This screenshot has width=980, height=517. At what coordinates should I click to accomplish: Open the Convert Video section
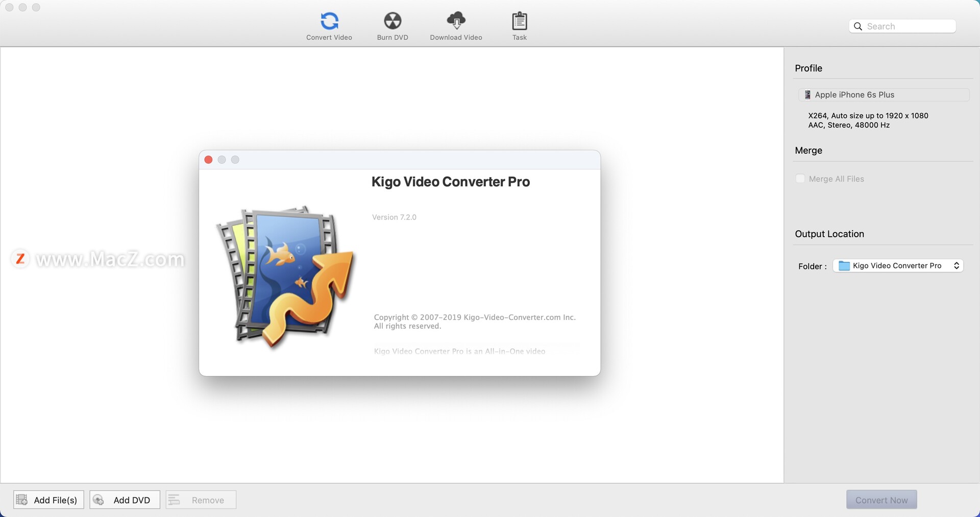pos(329,26)
